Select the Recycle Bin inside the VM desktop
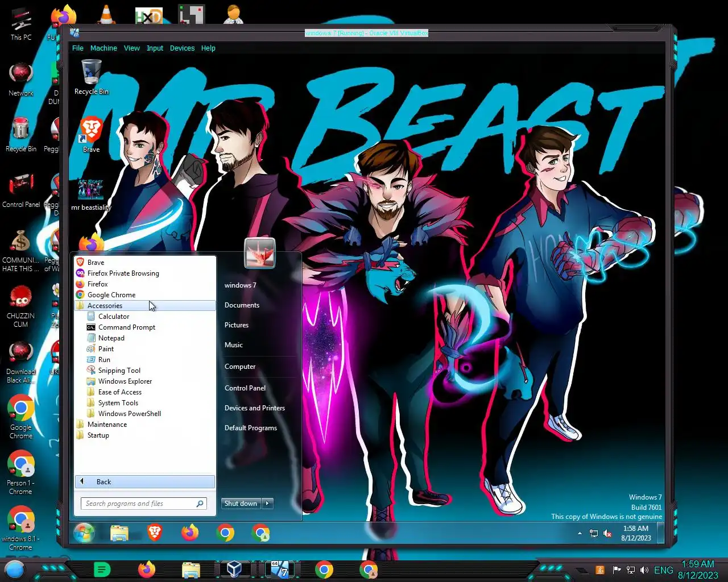This screenshot has width=728, height=582. [91, 77]
